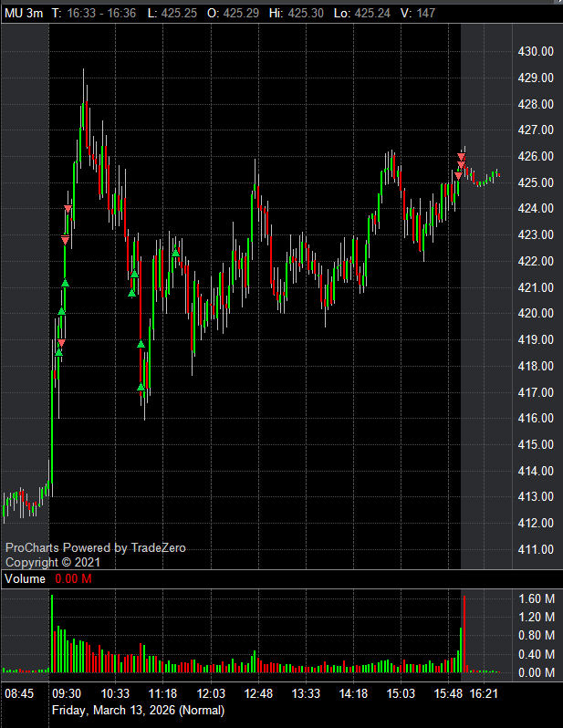Click tallest red volume bar at the close

pos(464,634)
